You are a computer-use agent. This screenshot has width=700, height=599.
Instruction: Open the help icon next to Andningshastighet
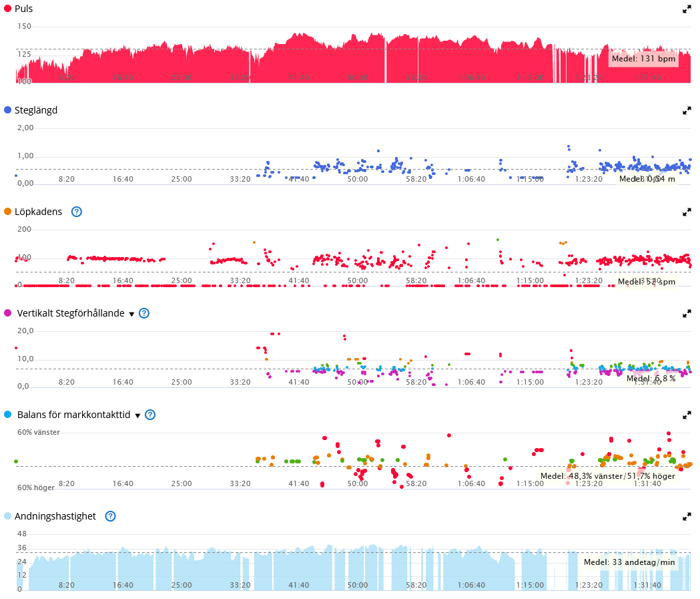(110, 516)
